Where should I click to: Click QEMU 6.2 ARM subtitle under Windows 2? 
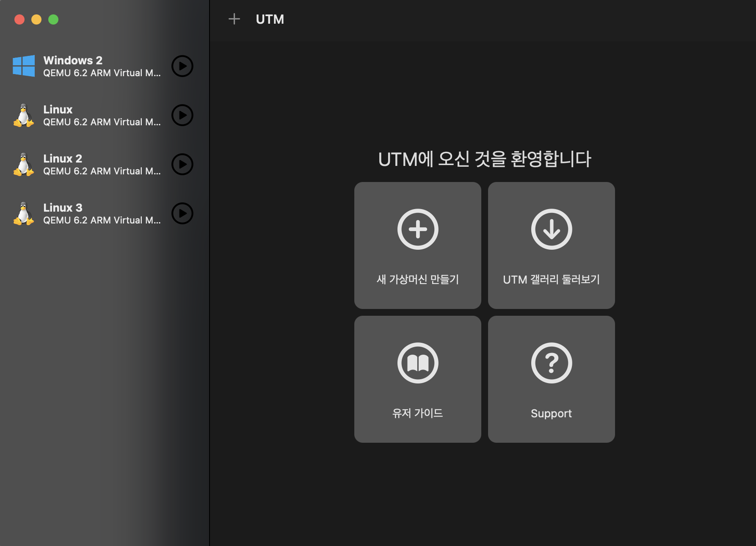102,73
